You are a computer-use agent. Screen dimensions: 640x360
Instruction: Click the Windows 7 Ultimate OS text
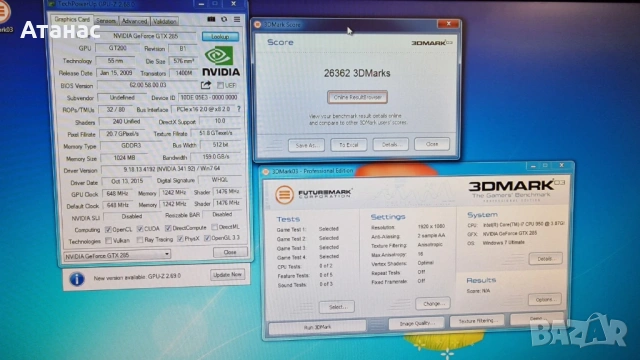[x=503, y=242]
